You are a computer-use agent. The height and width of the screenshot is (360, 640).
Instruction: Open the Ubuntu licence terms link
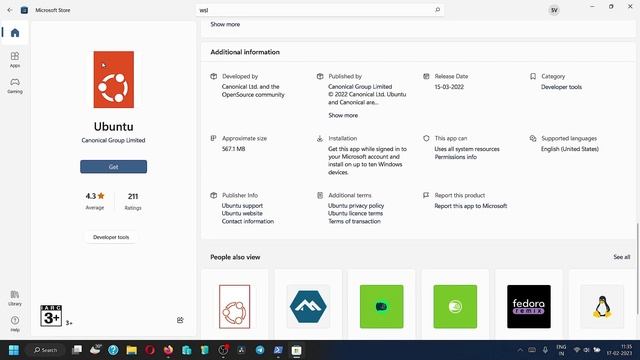356,213
